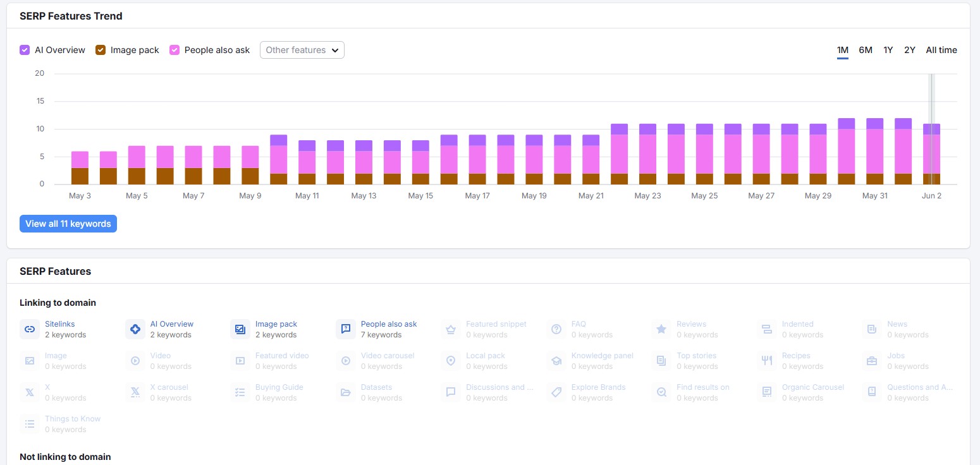
Task: Open the Other features dropdown
Action: pos(302,50)
